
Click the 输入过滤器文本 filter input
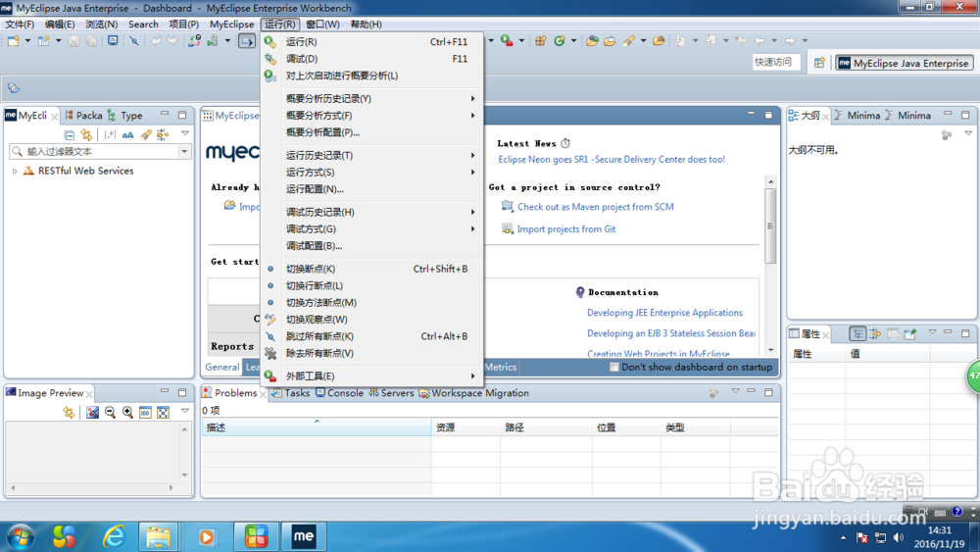pos(94,151)
